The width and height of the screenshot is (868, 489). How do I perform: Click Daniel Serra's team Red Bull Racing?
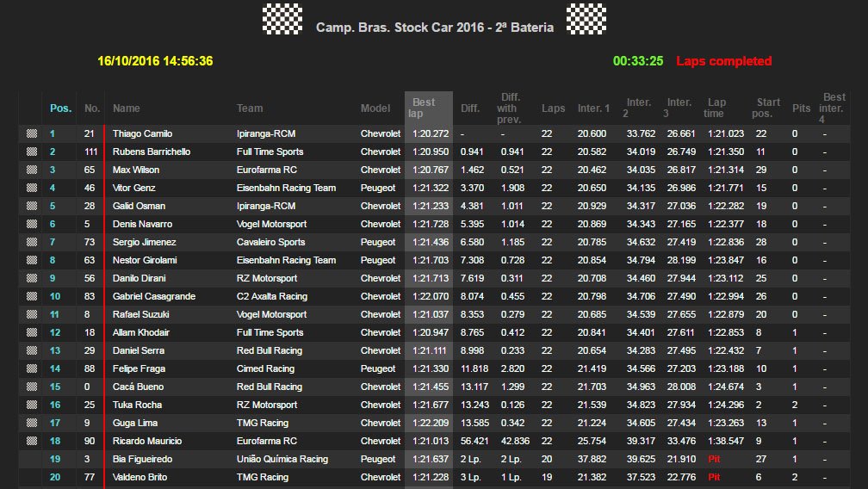point(269,350)
